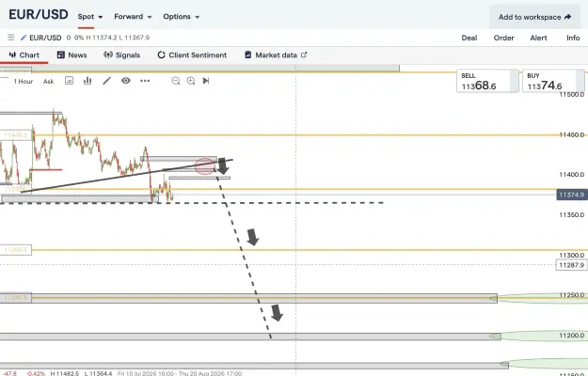This screenshot has width=588, height=376.
Task: Change the 1 Hour timeframe
Action: pos(24,81)
